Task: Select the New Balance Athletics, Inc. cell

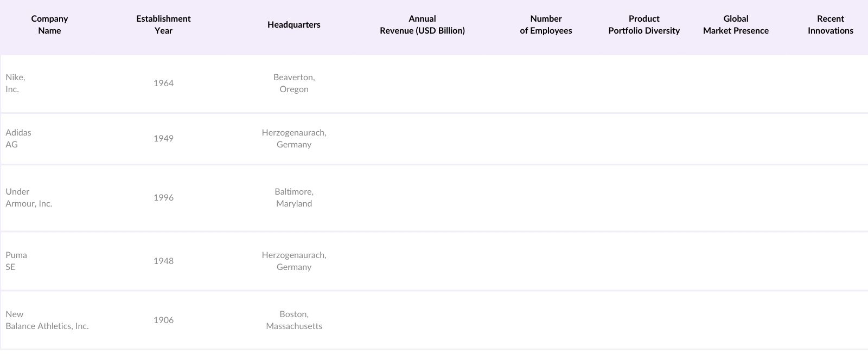Action: (47, 320)
